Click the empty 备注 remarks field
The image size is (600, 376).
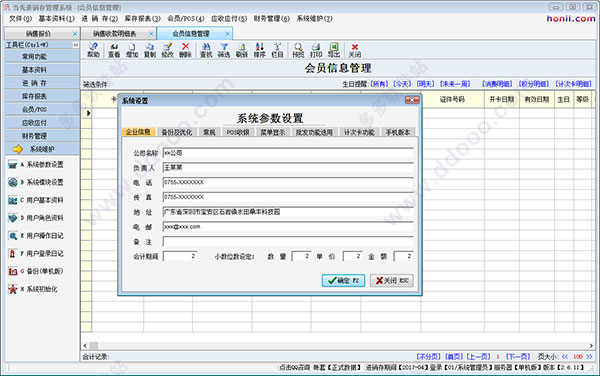pos(288,241)
